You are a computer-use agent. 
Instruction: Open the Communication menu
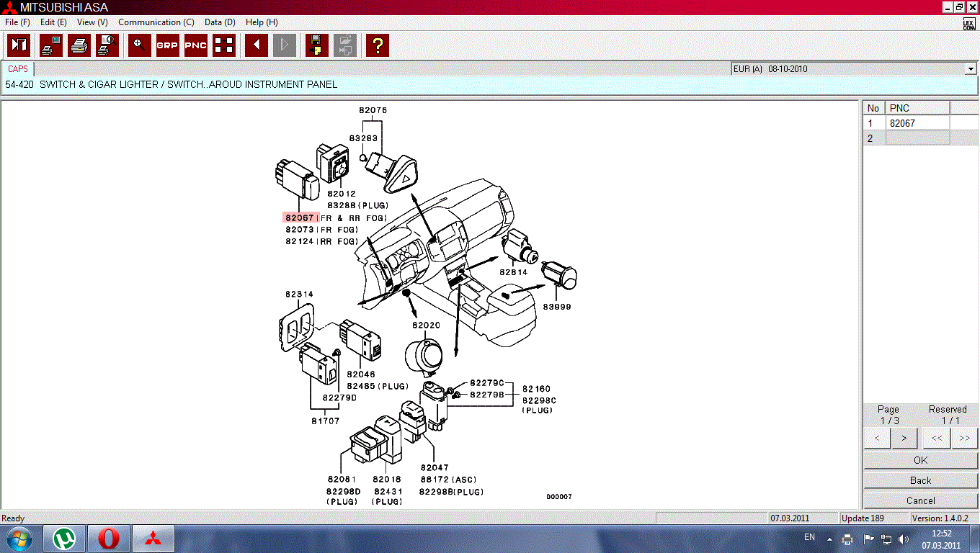[x=156, y=22]
